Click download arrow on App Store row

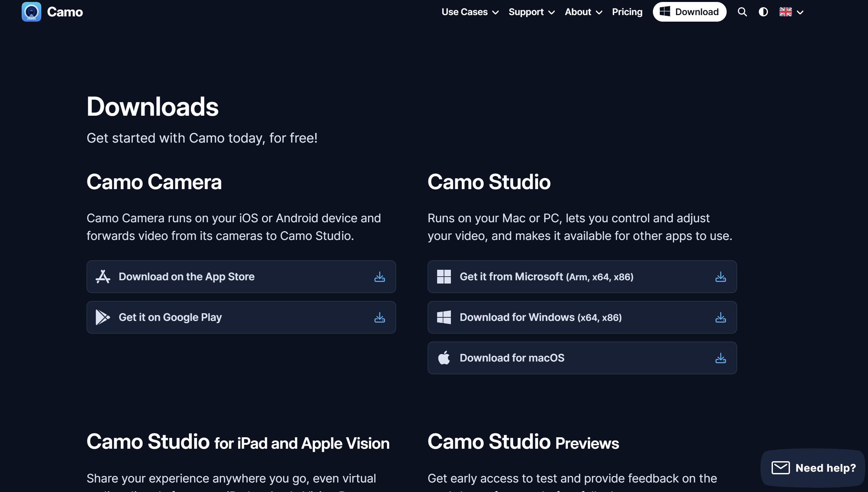pyautogui.click(x=379, y=277)
